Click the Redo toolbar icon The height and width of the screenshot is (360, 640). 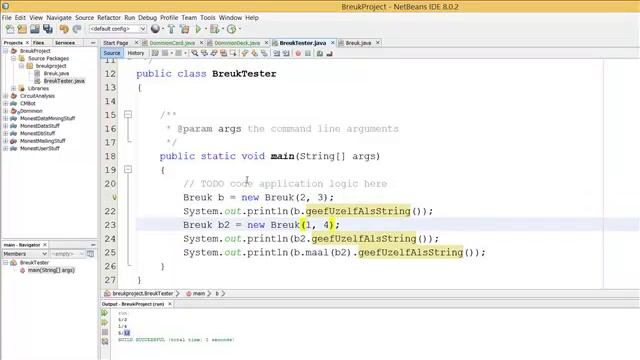pyautogui.click(x=77, y=29)
